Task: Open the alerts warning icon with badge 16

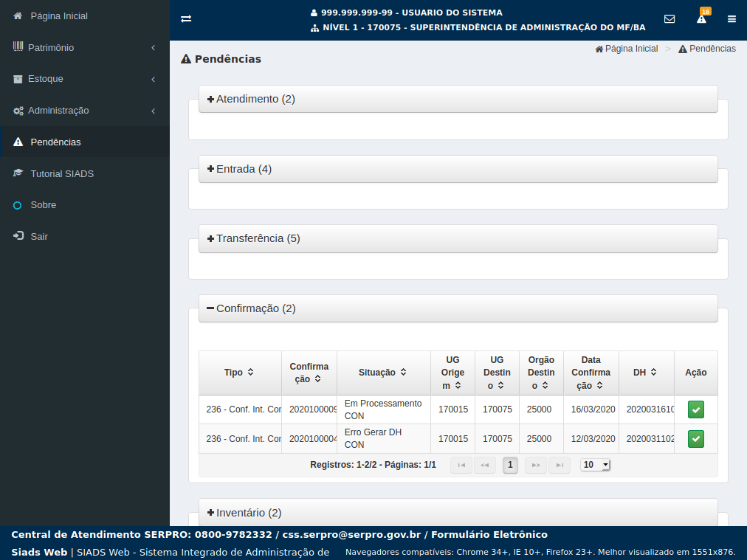Action: click(702, 18)
